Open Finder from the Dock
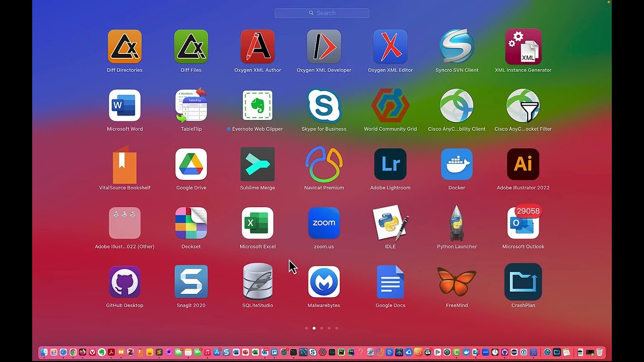644x362 pixels. 44,352
